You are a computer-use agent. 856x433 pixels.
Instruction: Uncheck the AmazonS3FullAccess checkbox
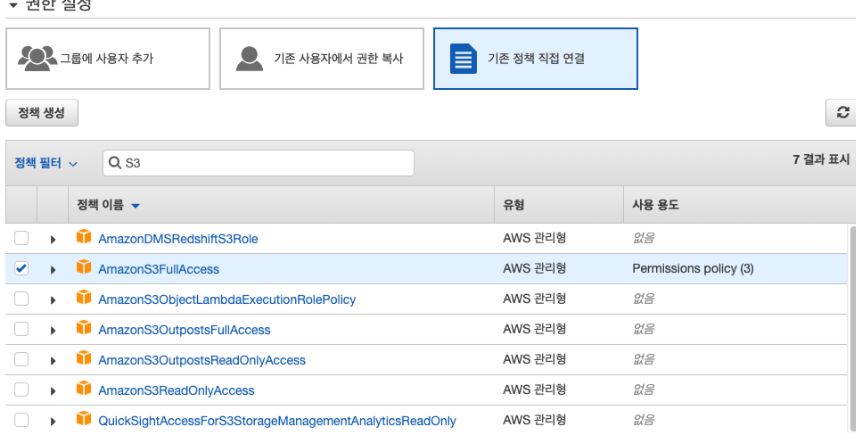[21, 268]
